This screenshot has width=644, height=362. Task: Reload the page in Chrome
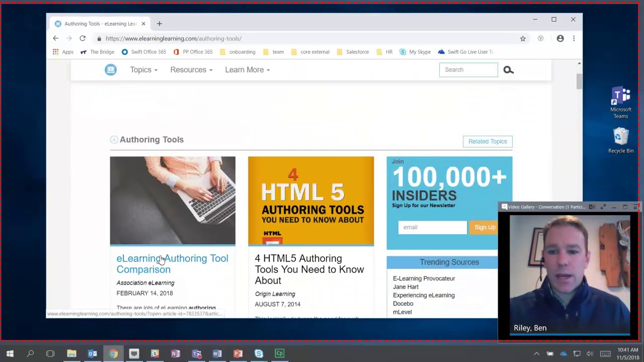coord(83,38)
